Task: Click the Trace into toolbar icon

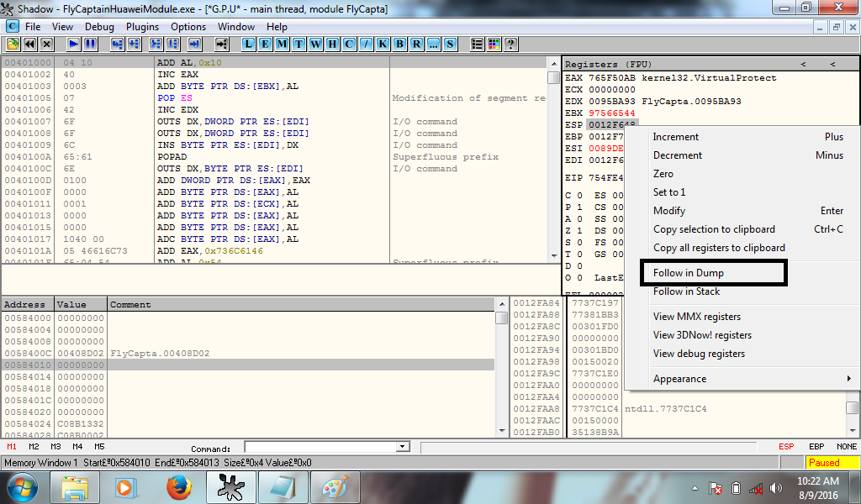Action: pos(156,45)
